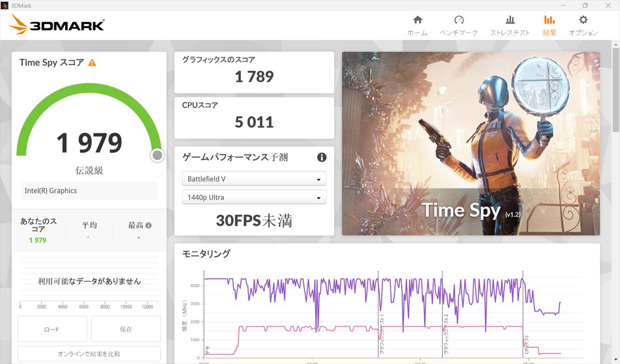Screen dimensions: 620x364
Task: Click the graphics score value 1 789
Action: click(x=254, y=77)
